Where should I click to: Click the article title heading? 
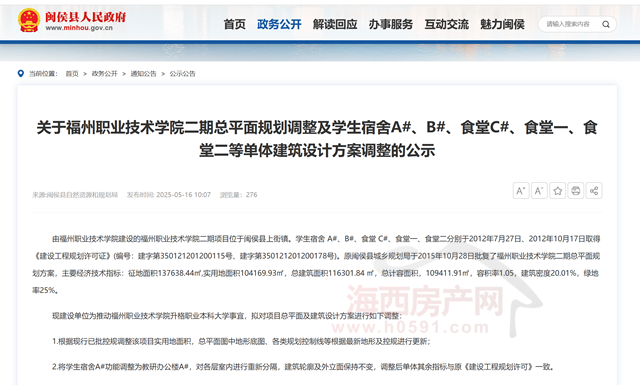[x=317, y=139]
